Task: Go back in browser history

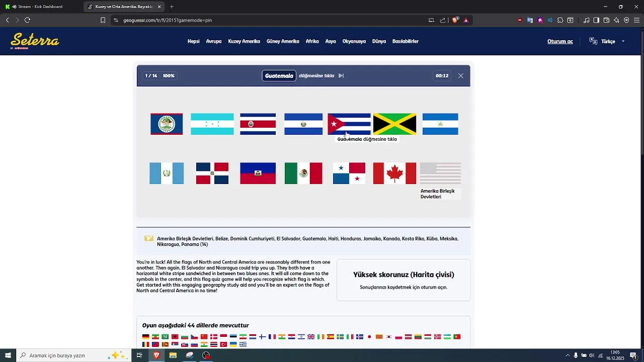Action: click(x=8, y=20)
